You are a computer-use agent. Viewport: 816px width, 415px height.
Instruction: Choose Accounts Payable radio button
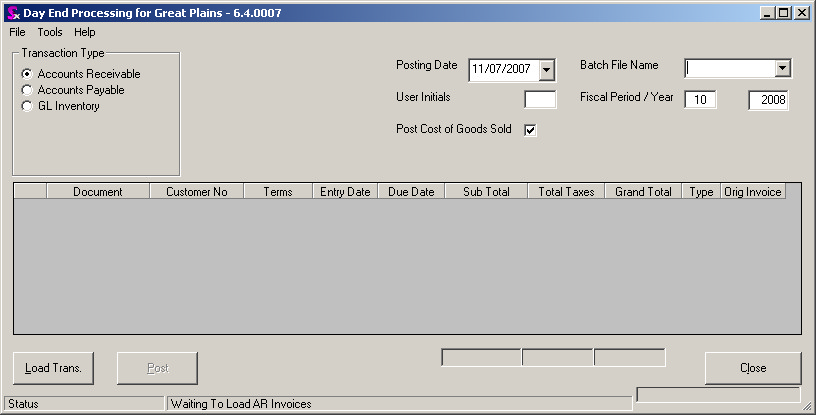(x=27, y=90)
